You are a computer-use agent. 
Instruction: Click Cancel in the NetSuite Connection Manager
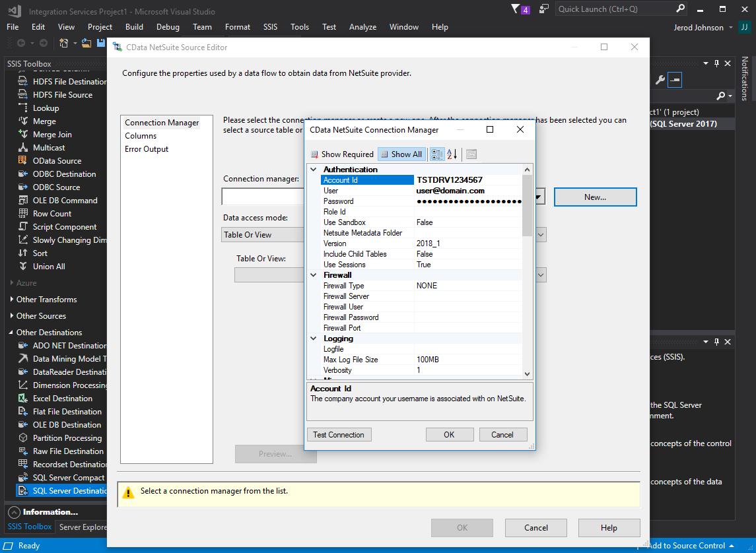(x=502, y=434)
